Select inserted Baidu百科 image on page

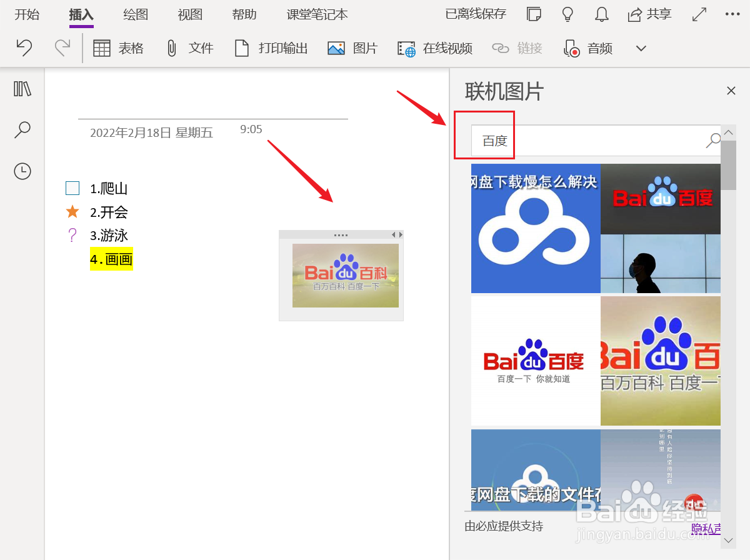click(x=346, y=276)
